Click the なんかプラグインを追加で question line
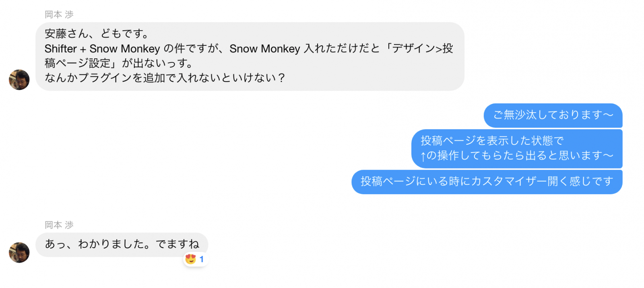 tap(165, 78)
